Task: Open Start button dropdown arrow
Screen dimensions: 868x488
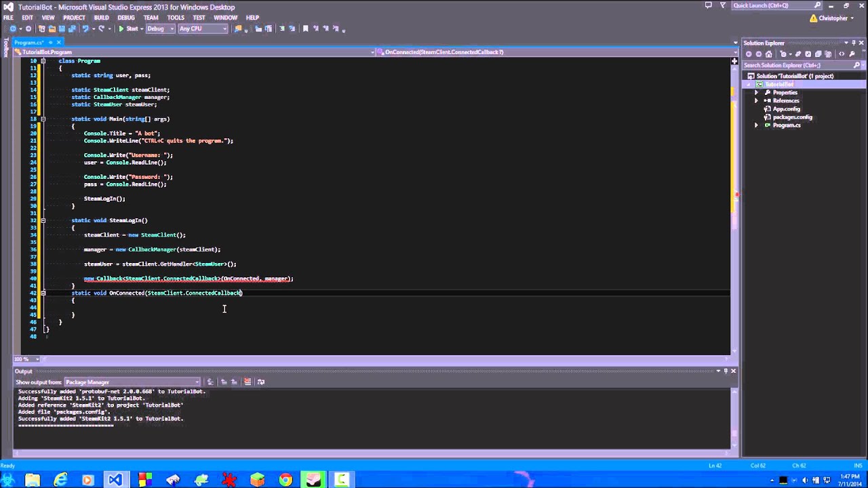Action: click(x=142, y=28)
